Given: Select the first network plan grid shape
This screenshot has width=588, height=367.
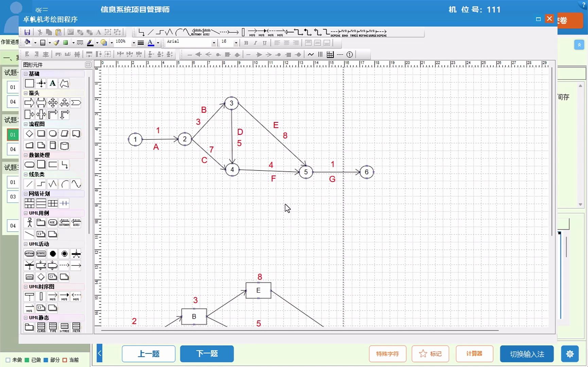Looking at the screenshot, I should coord(30,203).
